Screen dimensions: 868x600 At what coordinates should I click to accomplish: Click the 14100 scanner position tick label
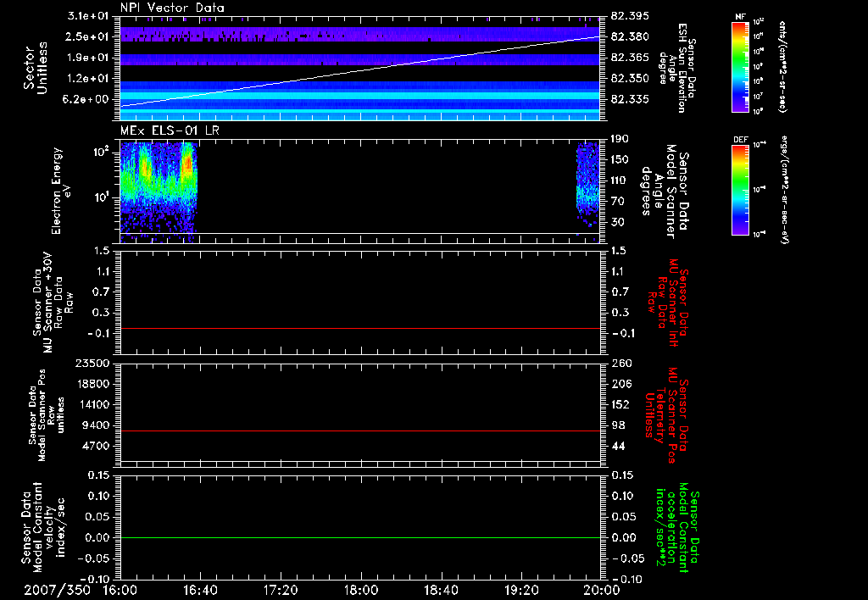tap(92, 404)
